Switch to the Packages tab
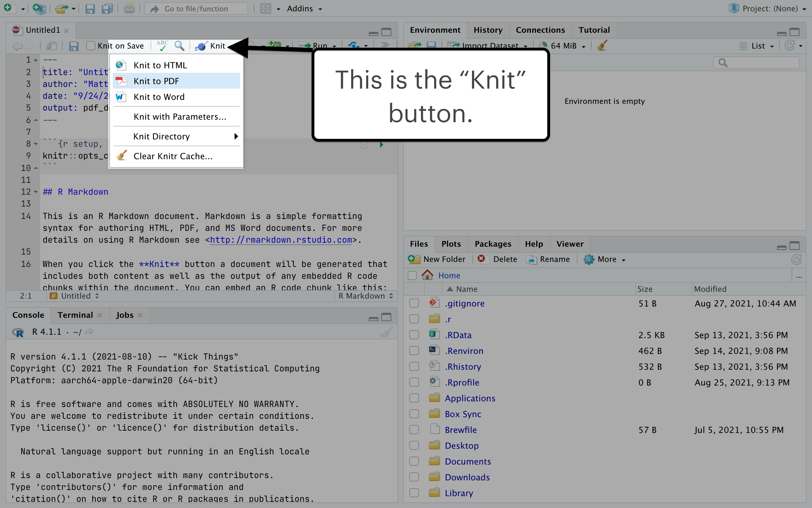The height and width of the screenshot is (508, 812). pyautogui.click(x=493, y=244)
